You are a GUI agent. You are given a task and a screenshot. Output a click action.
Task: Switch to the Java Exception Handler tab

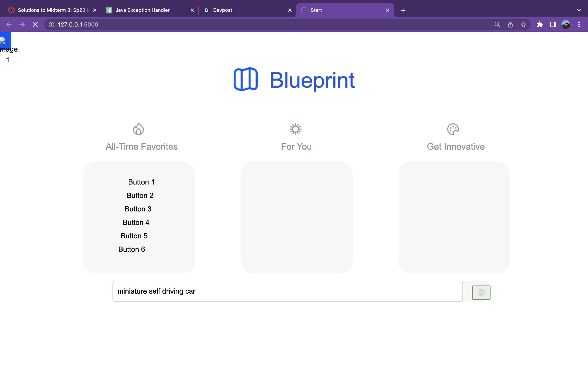143,10
